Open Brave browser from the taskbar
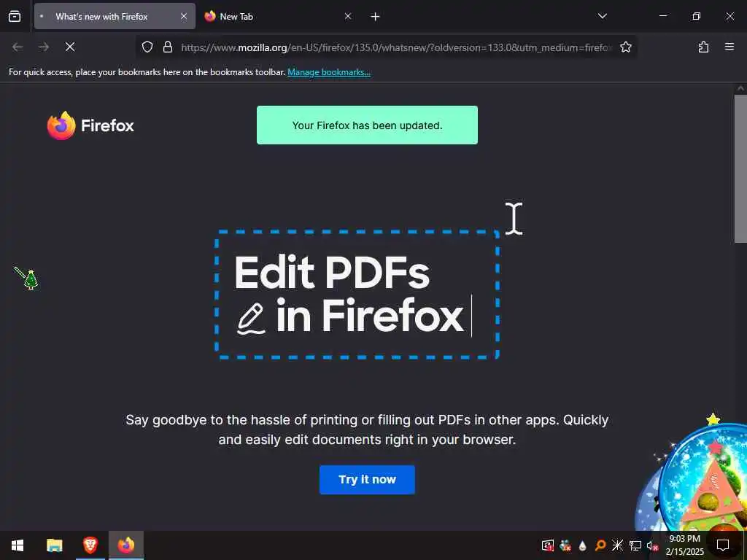Image resolution: width=747 pixels, height=560 pixels. [x=90, y=545]
